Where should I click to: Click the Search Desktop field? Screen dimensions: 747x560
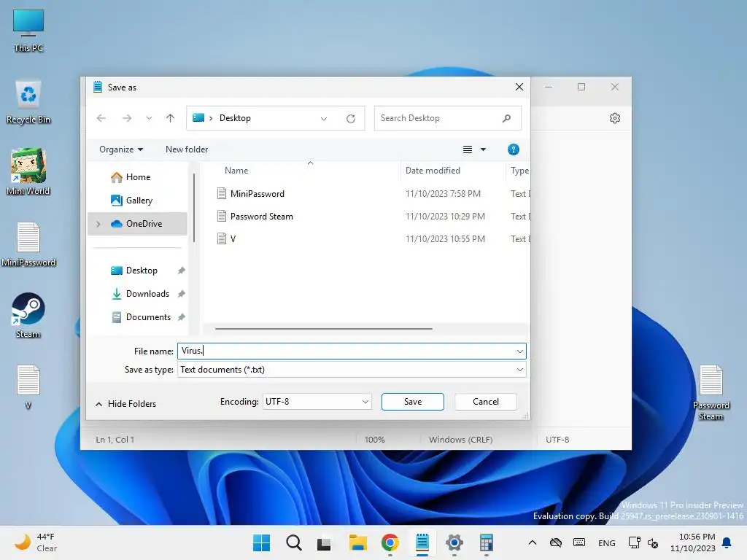tap(447, 118)
